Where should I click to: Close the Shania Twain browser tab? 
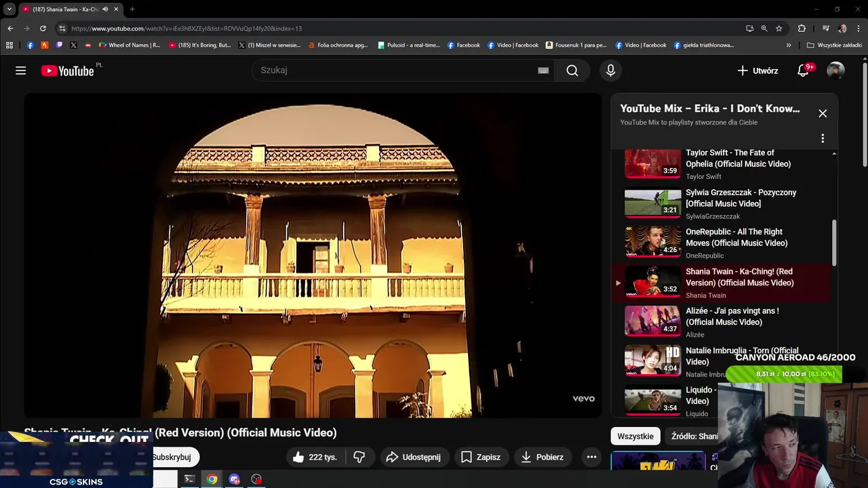pyautogui.click(x=116, y=9)
